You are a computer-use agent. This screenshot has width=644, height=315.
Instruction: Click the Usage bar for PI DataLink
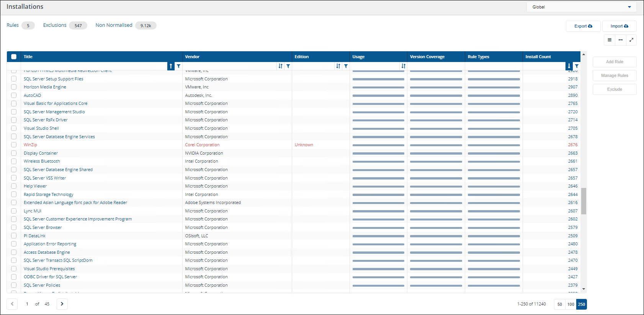tap(378, 236)
